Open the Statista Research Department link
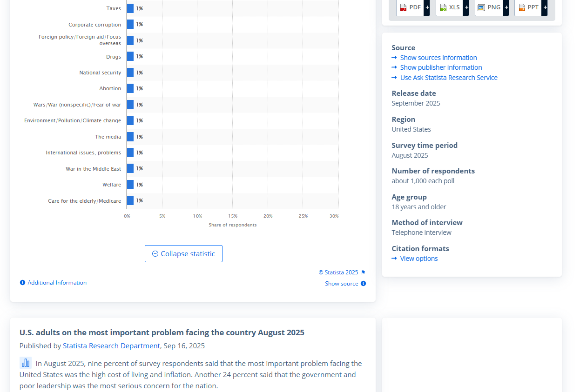The height and width of the screenshot is (392, 580). pyautogui.click(x=111, y=345)
